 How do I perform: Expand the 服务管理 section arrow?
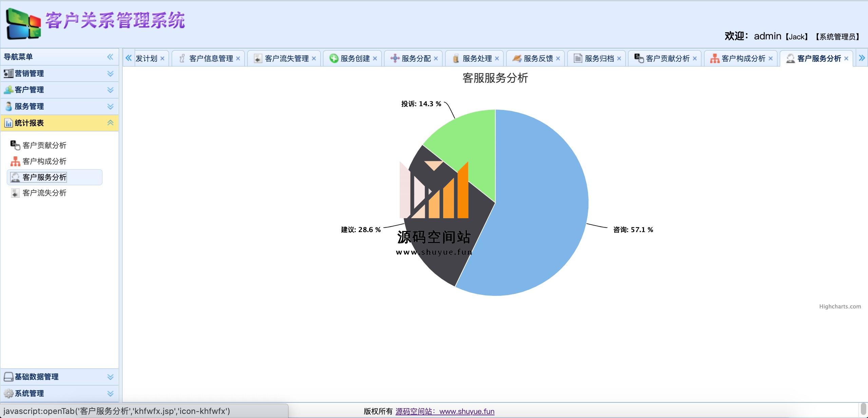click(110, 107)
